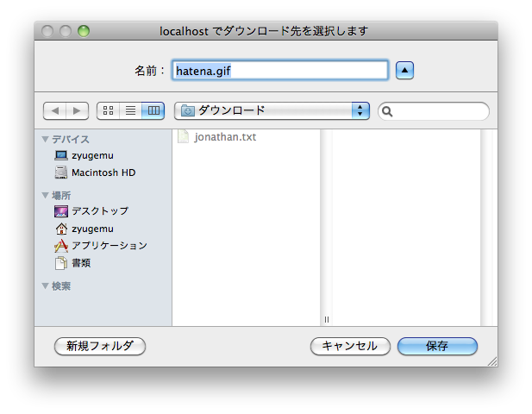Click the column resize handle

pos(327,319)
